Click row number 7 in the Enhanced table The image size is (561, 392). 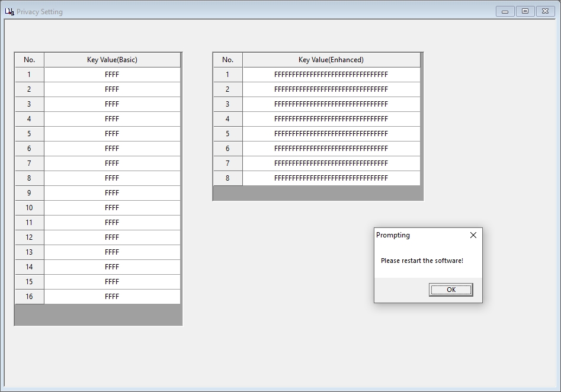click(227, 163)
